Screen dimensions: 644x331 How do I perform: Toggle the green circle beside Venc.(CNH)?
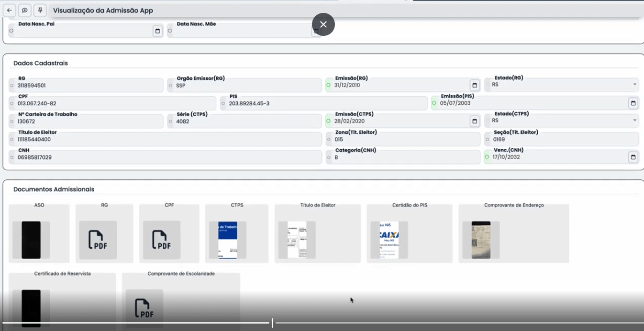[x=487, y=157]
